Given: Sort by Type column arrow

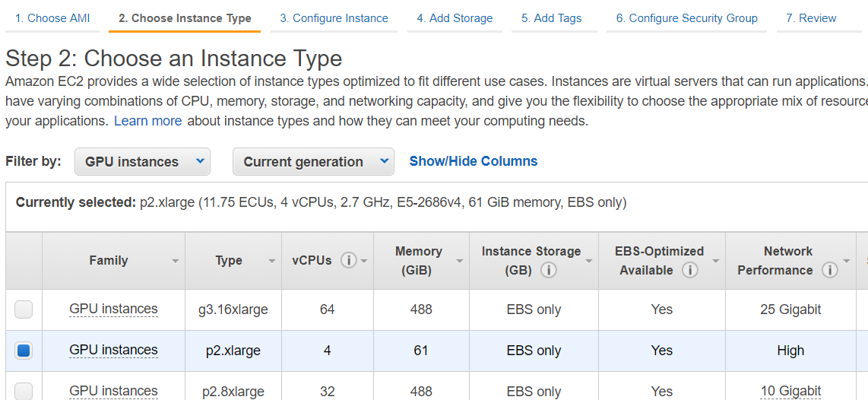Looking at the screenshot, I should pyautogui.click(x=272, y=262).
